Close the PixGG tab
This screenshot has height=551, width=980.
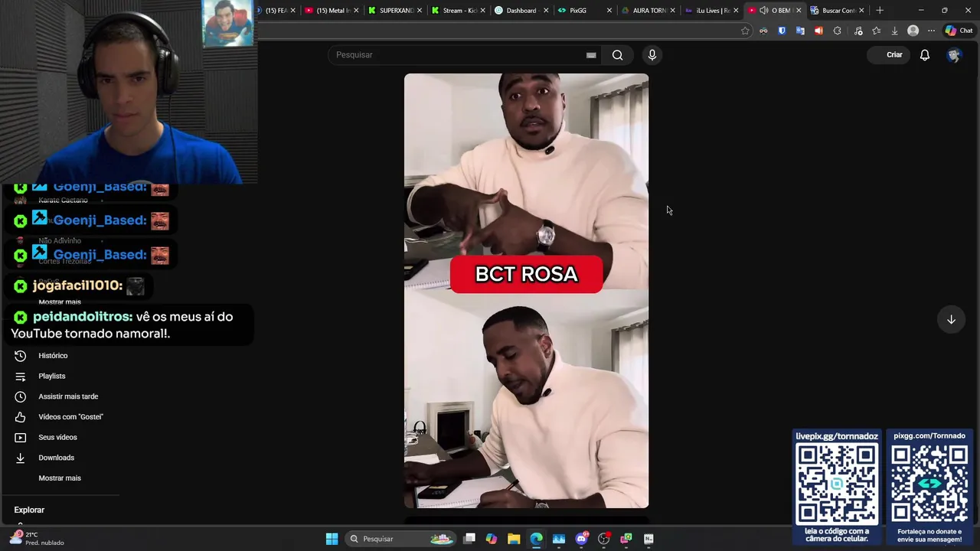pos(609,10)
